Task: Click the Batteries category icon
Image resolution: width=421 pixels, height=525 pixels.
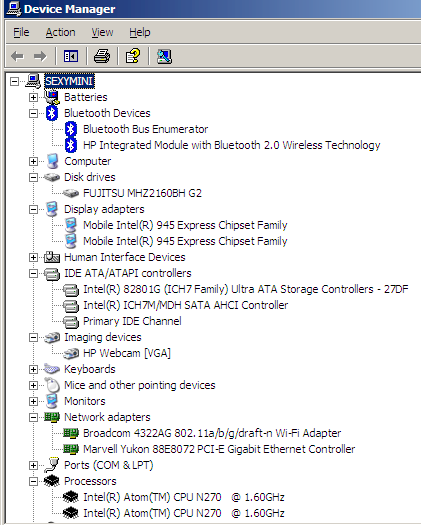Action: [52, 97]
